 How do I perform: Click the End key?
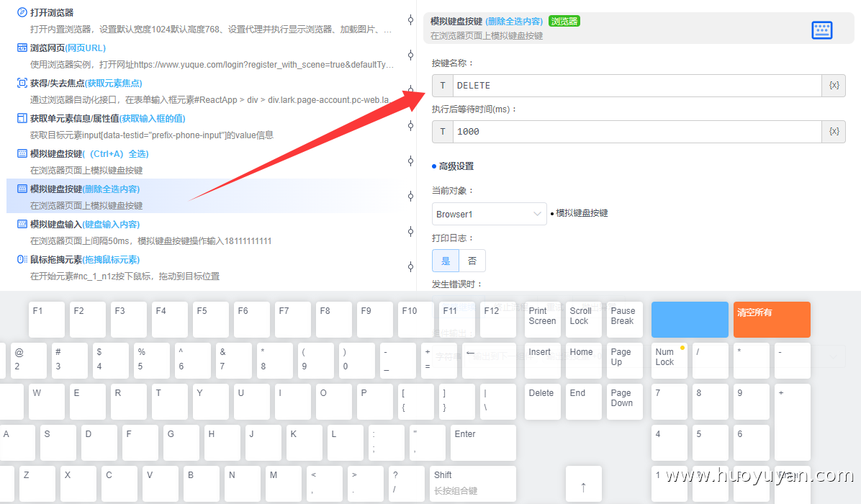click(584, 402)
